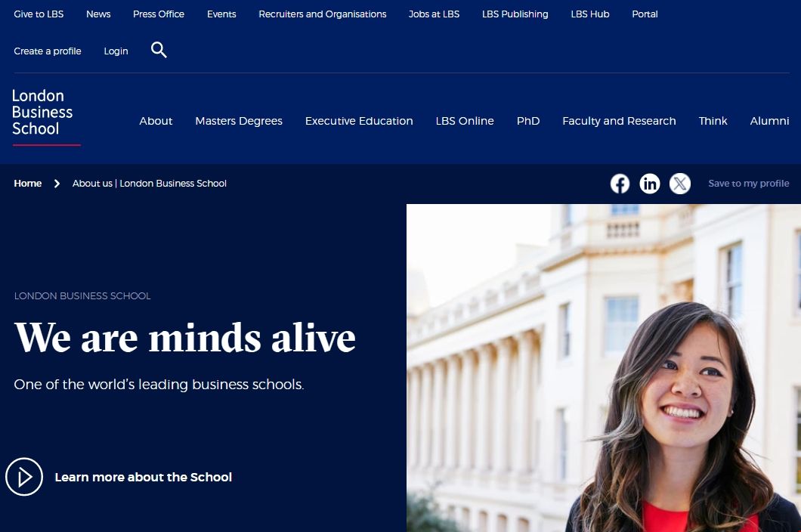Open the Masters Degrees menu

pos(239,121)
